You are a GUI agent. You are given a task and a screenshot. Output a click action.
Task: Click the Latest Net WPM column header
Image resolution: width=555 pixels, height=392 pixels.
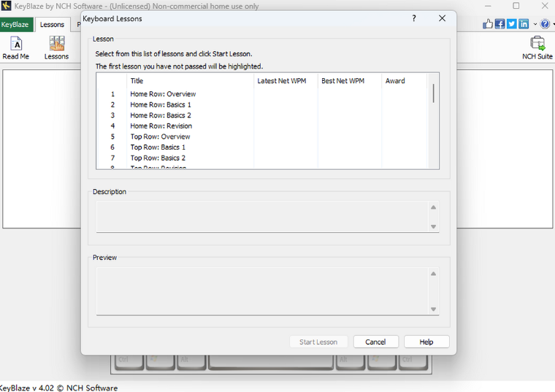(x=286, y=81)
